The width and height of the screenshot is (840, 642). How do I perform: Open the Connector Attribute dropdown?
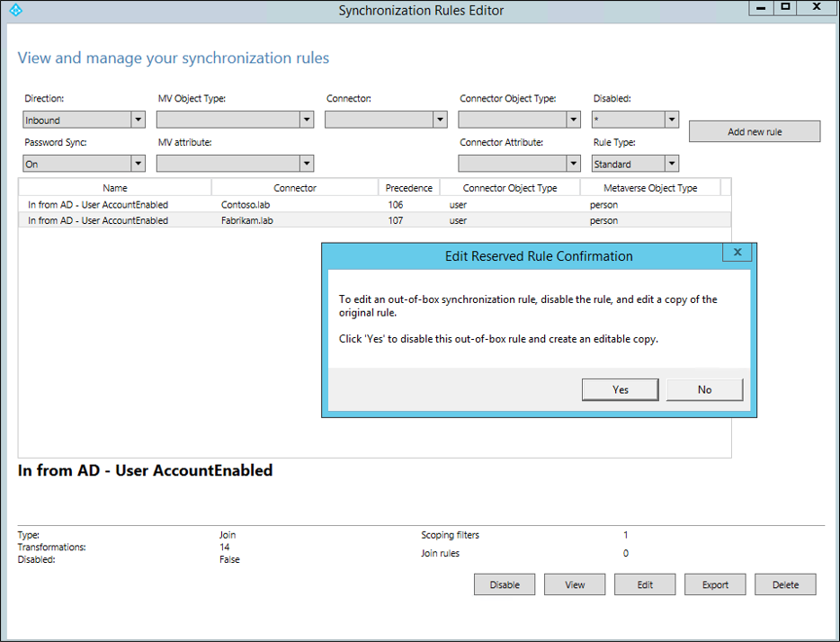point(574,163)
